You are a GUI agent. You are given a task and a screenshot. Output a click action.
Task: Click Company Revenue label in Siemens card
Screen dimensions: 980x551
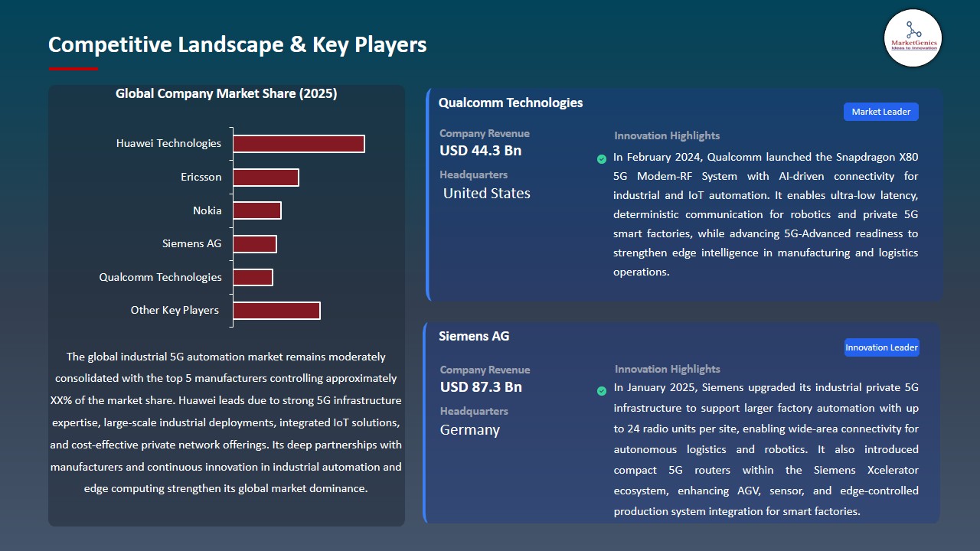point(485,370)
